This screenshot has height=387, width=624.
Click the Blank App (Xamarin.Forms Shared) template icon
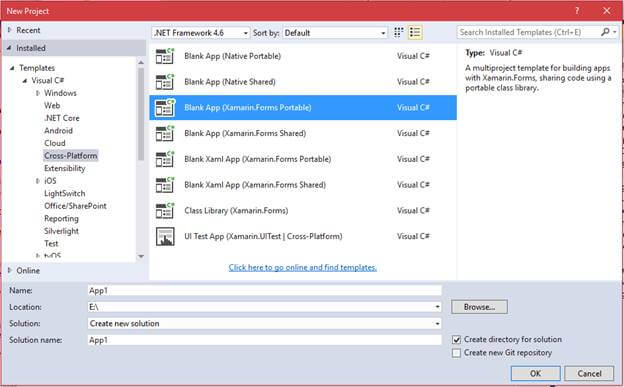pyautogui.click(x=165, y=133)
